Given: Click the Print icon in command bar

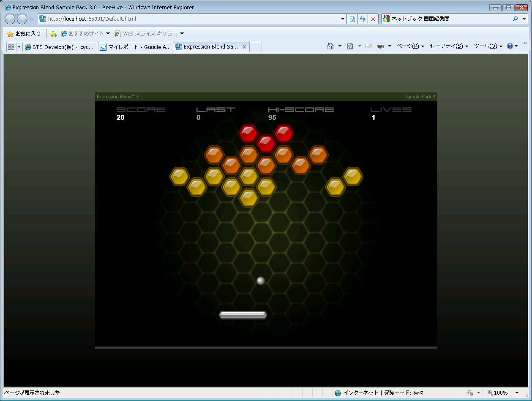Looking at the screenshot, I should click(x=380, y=46).
